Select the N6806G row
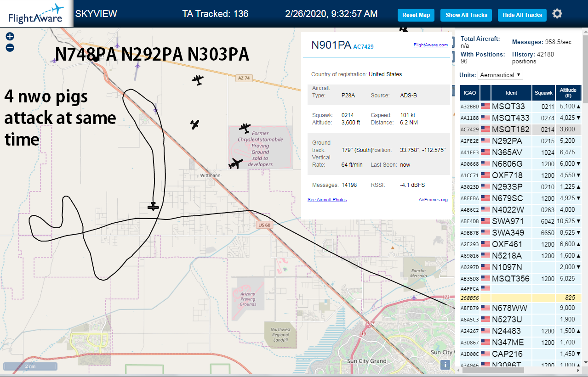588x377 pixels. (521, 164)
